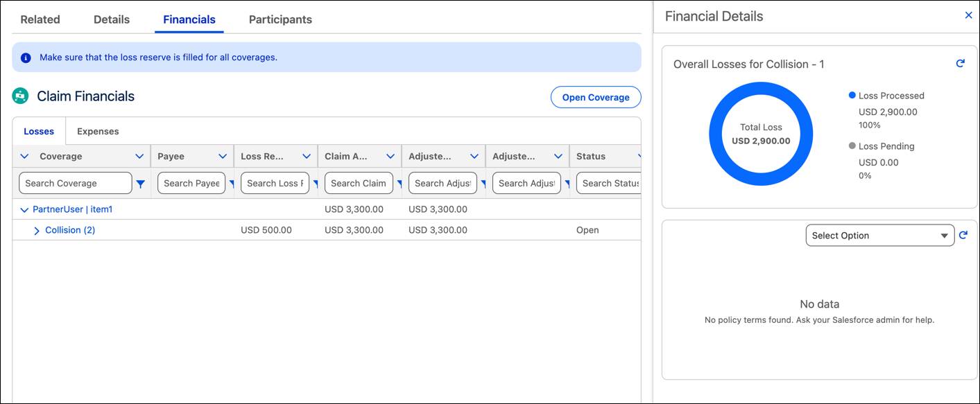The image size is (980, 404).
Task: Switch to the Related tab
Action: click(x=40, y=19)
